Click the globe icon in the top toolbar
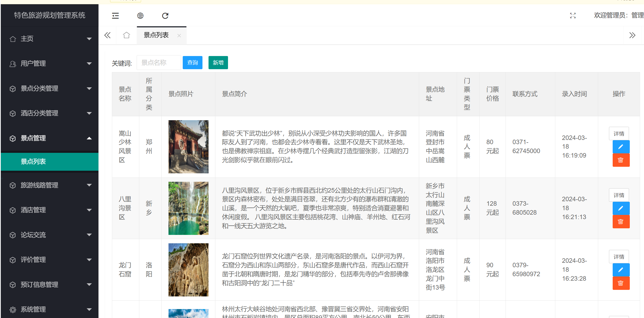 [140, 16]
